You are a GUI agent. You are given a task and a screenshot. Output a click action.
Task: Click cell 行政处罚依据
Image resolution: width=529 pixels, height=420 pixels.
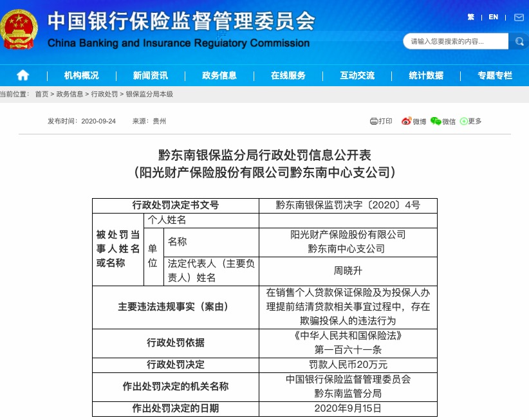click(176, 343)
